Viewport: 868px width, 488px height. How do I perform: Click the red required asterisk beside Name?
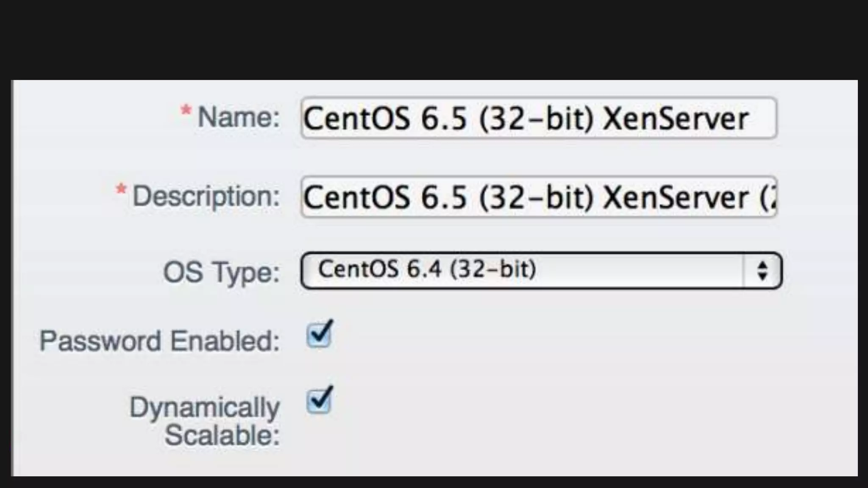(186, 111)
